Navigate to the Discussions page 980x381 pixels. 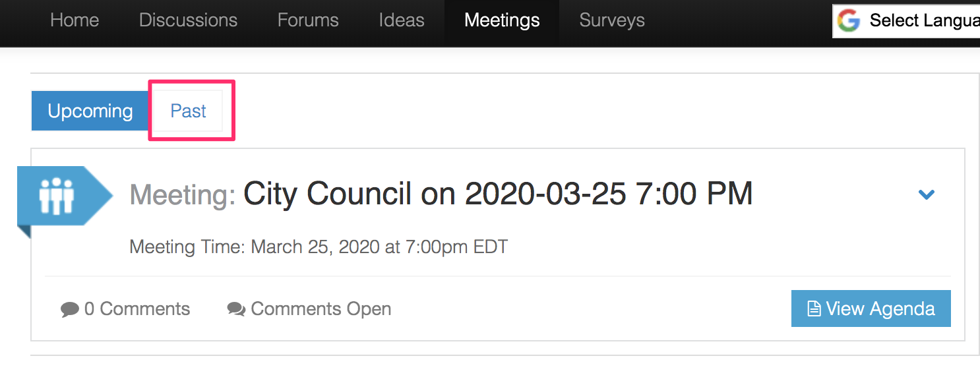pos(188,20)
